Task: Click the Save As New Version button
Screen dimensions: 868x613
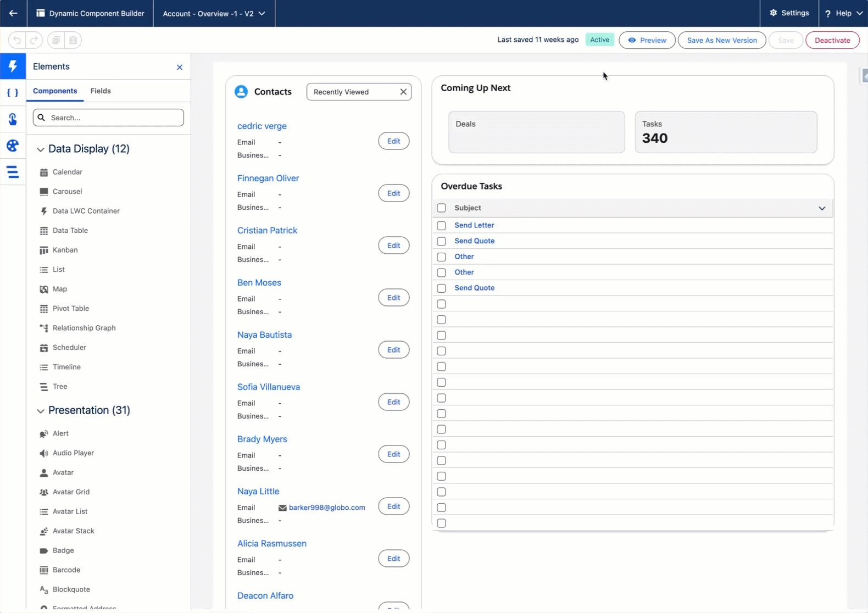Action: (721, 40)
